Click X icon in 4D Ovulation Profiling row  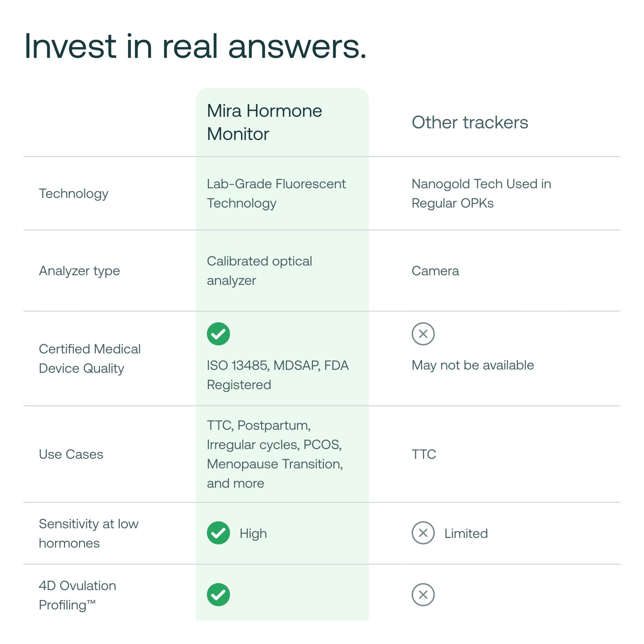coord(423,594)
